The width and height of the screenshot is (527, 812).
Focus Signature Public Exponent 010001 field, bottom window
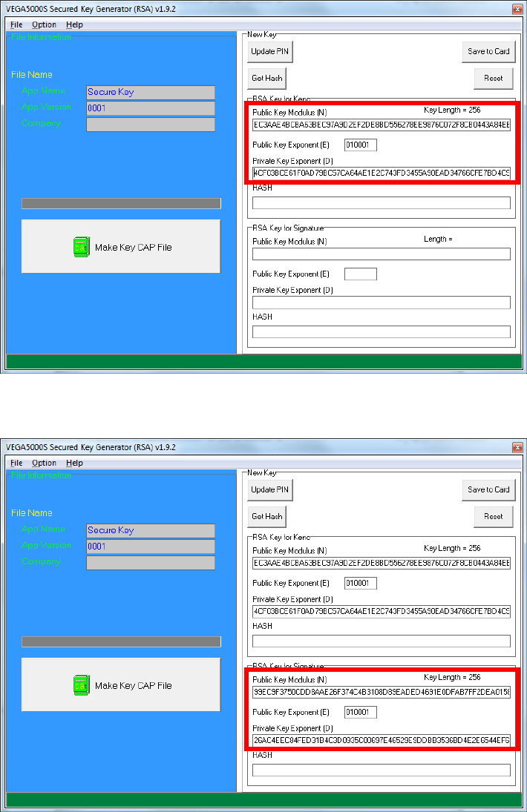point(361,712)
